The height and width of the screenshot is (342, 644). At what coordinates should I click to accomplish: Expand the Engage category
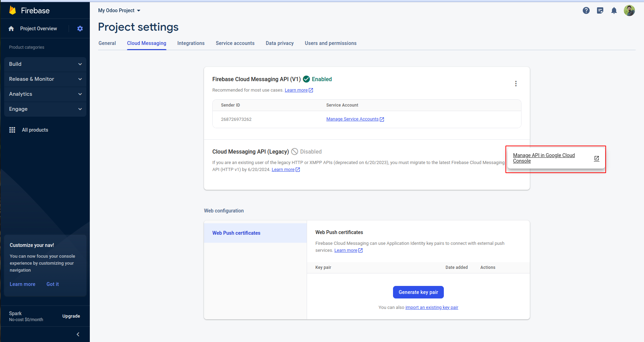45,109
